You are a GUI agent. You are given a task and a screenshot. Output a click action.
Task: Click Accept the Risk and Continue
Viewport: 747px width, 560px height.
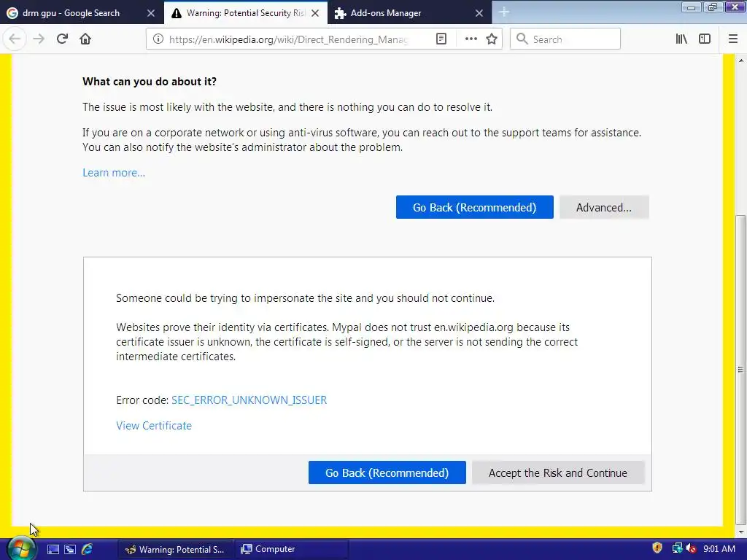(x=558, y=472)
